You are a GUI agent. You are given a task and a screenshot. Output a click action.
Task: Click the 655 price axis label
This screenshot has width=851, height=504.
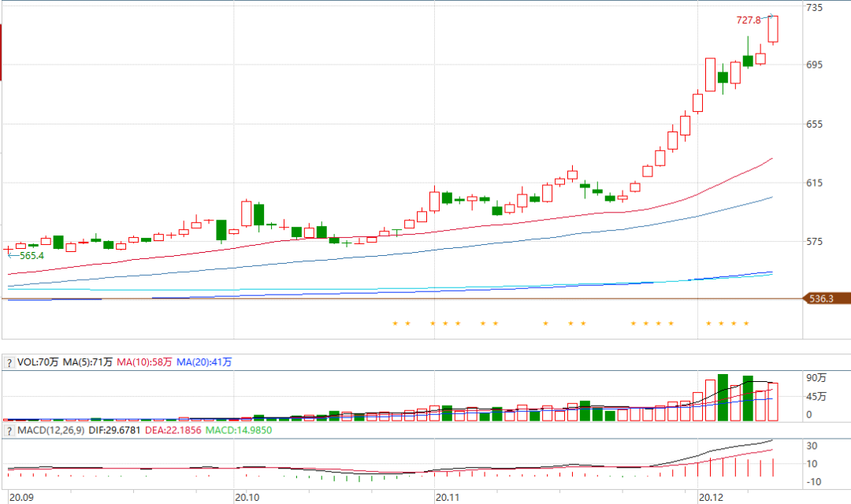(814, 124)
